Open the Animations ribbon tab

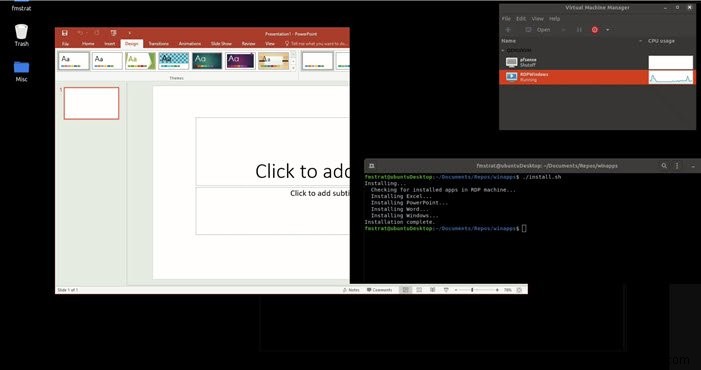190,44
